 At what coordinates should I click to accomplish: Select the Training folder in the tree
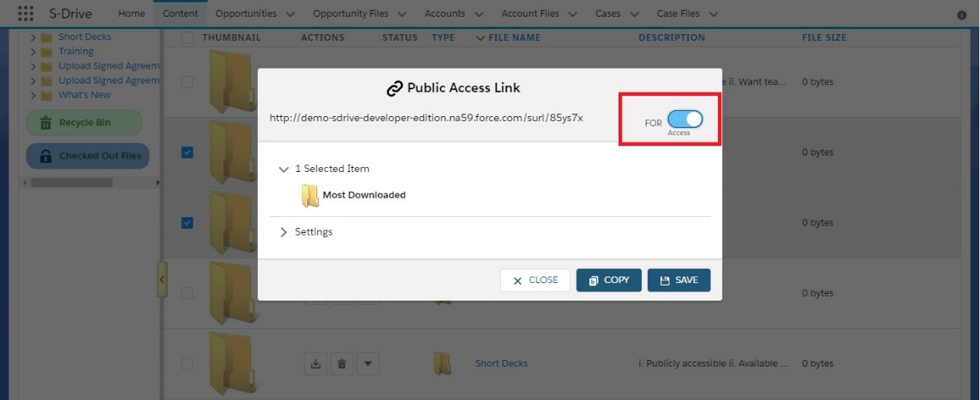76,51
